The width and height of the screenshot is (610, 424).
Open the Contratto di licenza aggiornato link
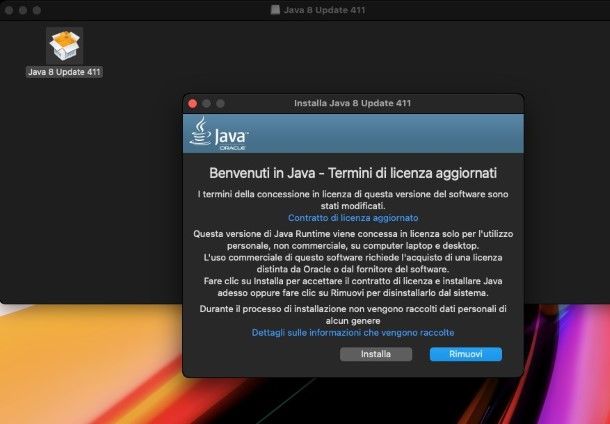(x=353, y=218)
